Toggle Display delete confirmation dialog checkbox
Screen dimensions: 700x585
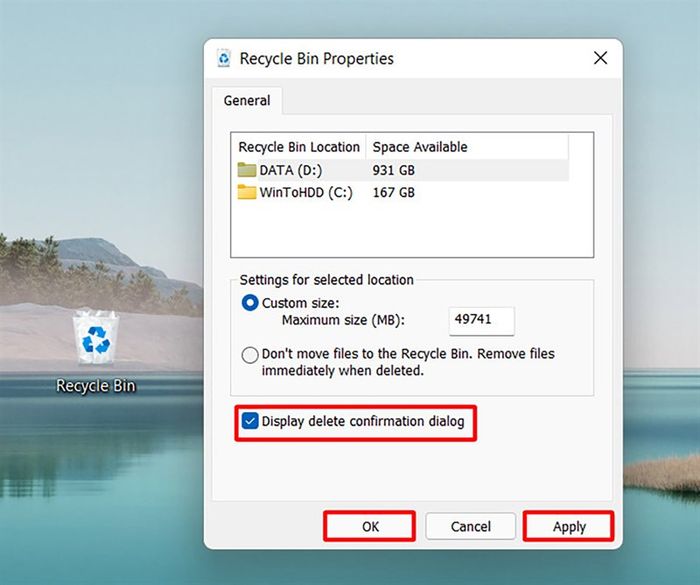[x=250, y=421]
